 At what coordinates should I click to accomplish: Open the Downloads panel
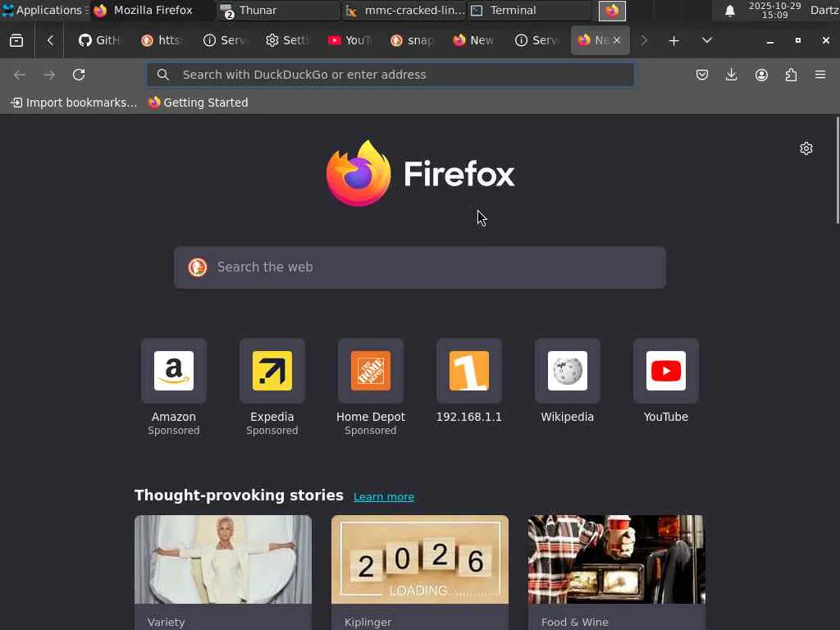click(731, 75)
